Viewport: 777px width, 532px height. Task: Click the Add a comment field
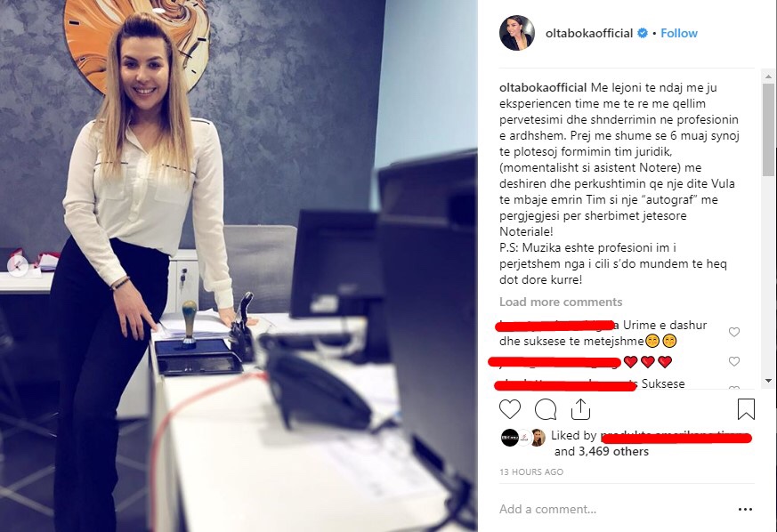614,509
